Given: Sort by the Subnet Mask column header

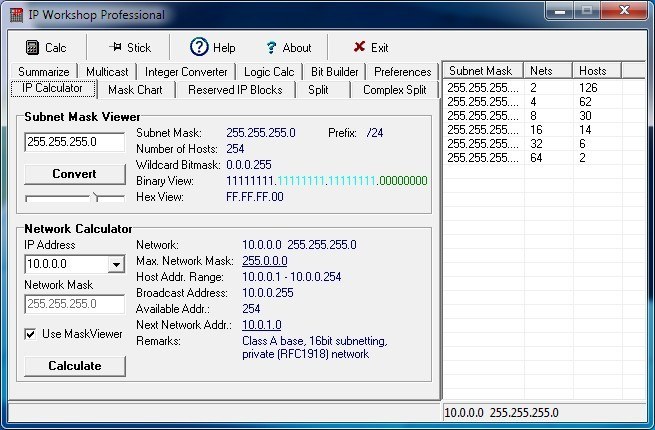Looking at the screenshot, I should [482, 71].
